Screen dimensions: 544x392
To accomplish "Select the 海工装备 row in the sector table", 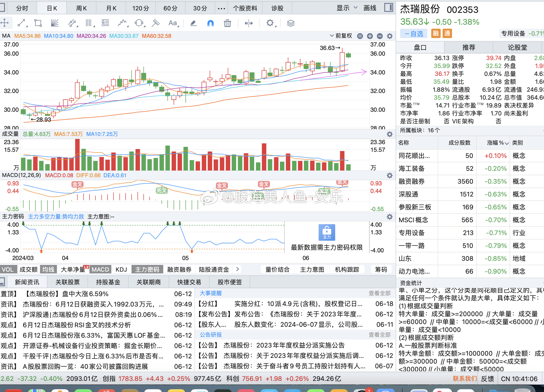I will click(x=470, y=169).
